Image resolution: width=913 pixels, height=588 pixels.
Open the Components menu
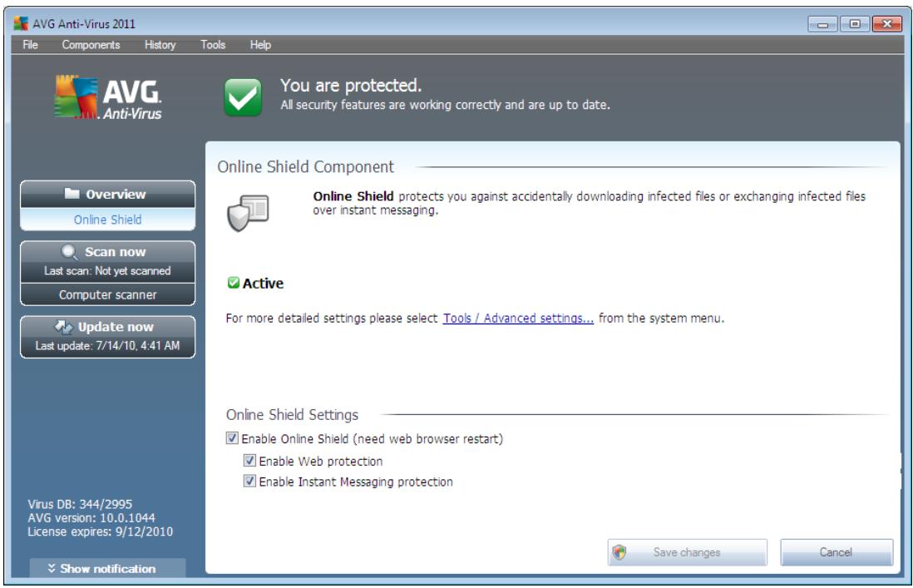tap(91, 45)
